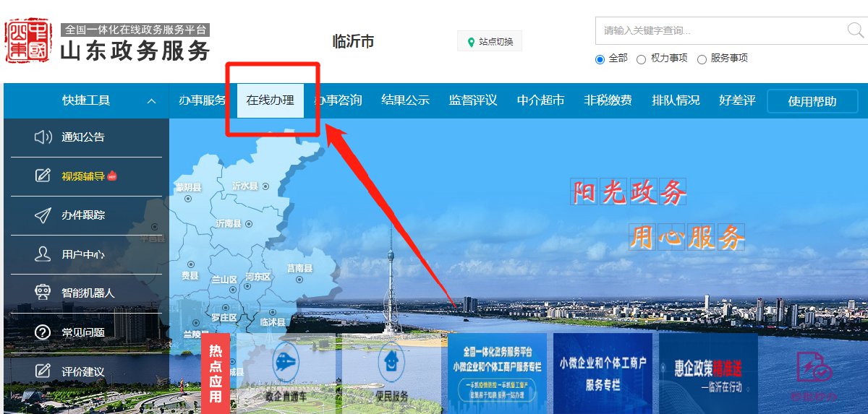Viewport: 868px width, 414px height.
Task: Click the 用户中心 person icon
Action: pos(43,254)
